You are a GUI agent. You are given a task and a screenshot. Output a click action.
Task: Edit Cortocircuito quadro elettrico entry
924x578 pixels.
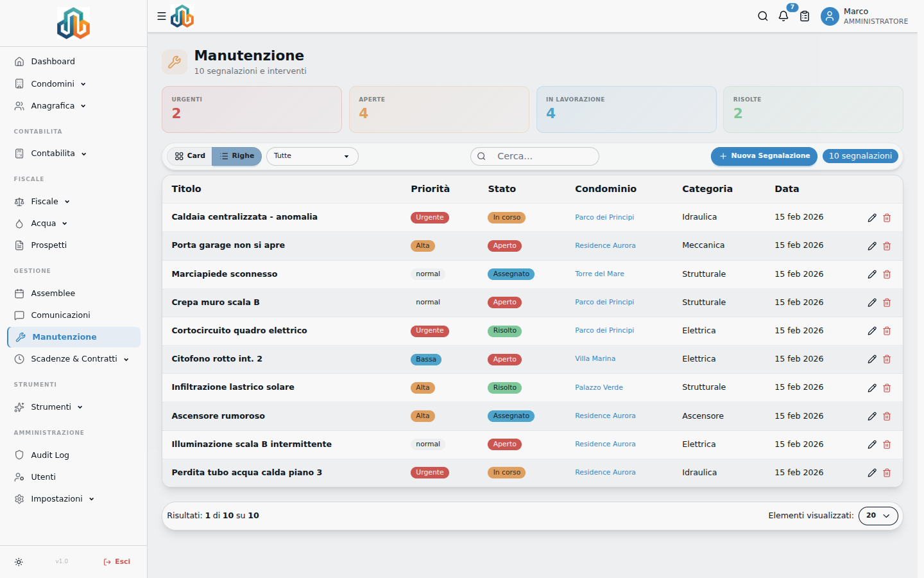(872, 331)
